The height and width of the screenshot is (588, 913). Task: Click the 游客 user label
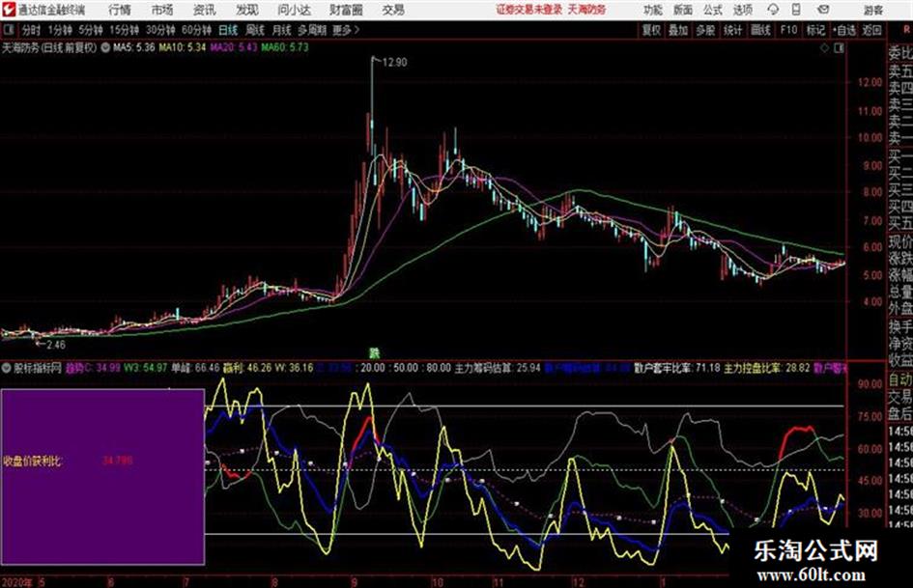tap(872, 10)
